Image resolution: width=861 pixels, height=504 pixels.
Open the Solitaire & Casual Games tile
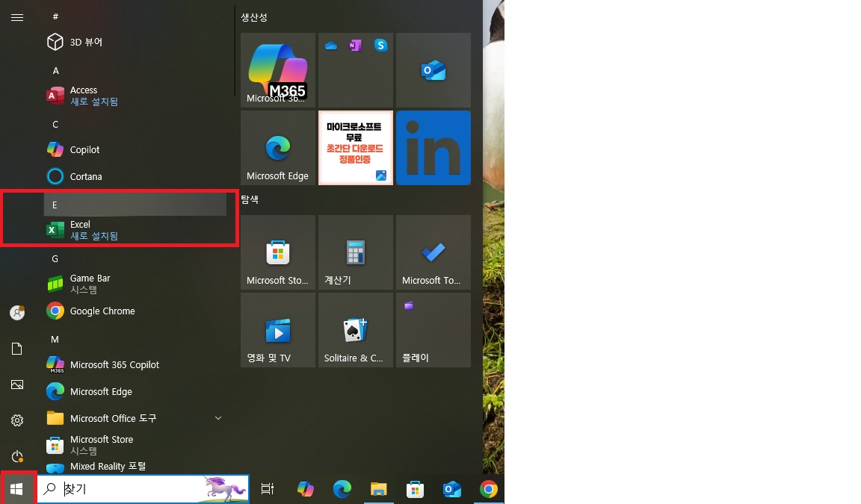(356, 330)
